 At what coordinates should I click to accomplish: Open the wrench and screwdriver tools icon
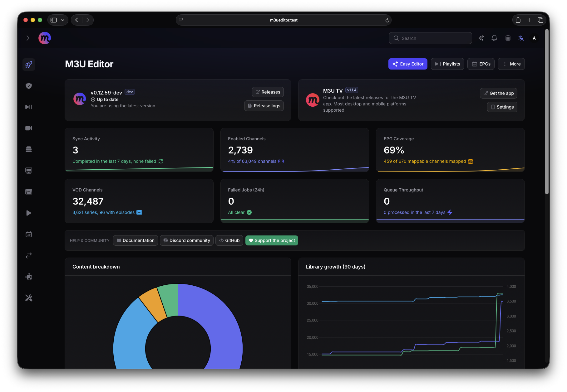[x=29, y=298]
